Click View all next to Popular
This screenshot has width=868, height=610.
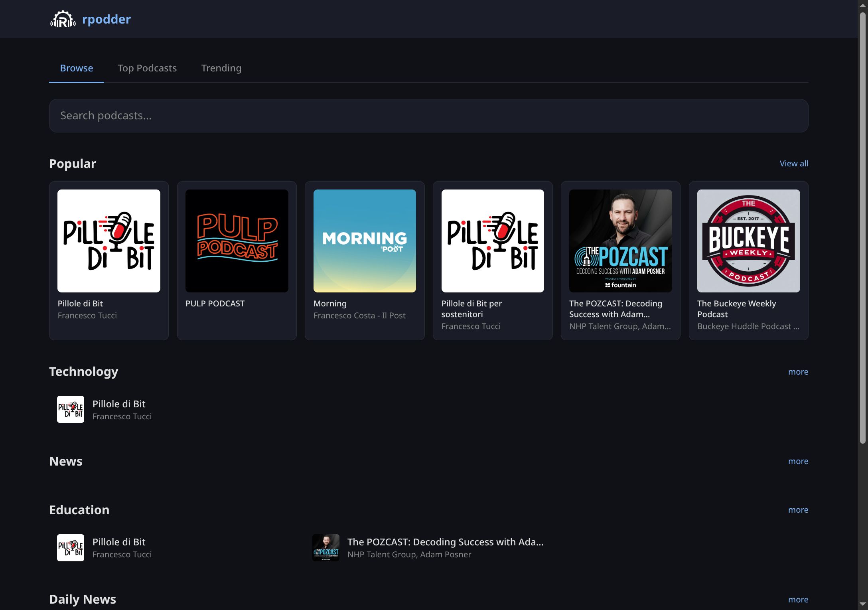pos(793,163)
